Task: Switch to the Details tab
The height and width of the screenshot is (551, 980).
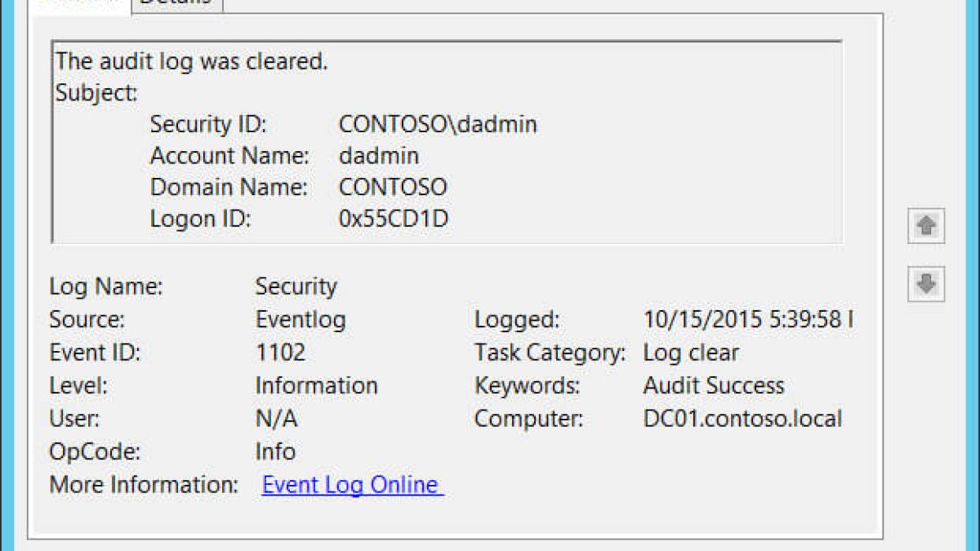Action: pos(176,4)
